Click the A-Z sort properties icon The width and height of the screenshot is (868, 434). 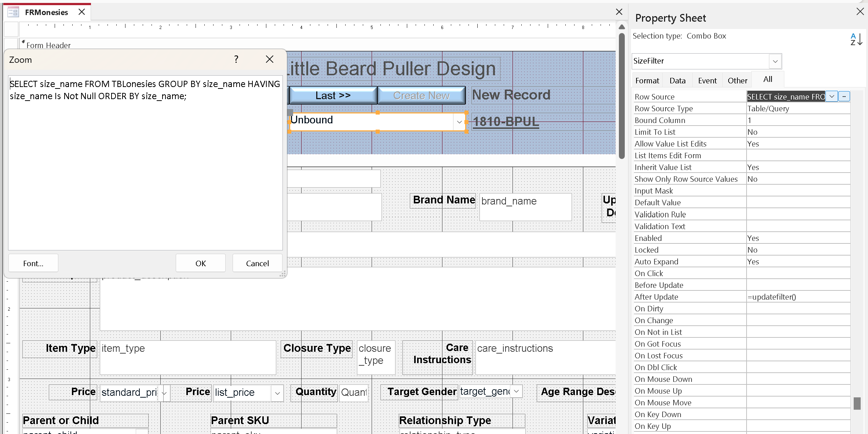click(856, 39)
